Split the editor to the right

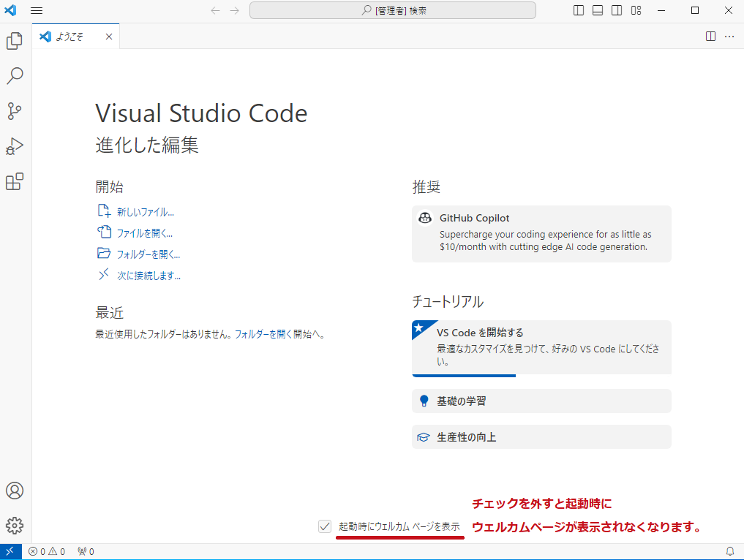click(x=711, y=37)
